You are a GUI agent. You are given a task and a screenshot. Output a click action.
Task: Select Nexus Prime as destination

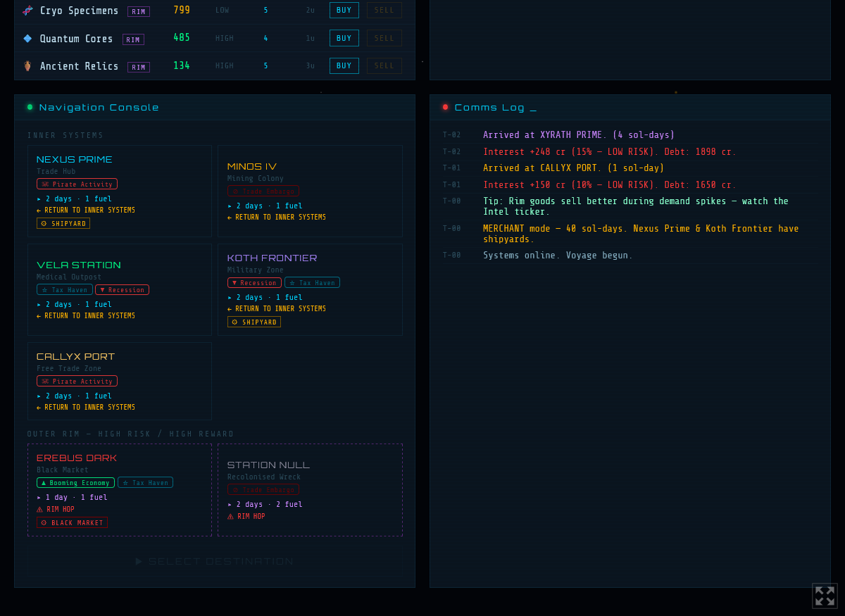point(120,191)
